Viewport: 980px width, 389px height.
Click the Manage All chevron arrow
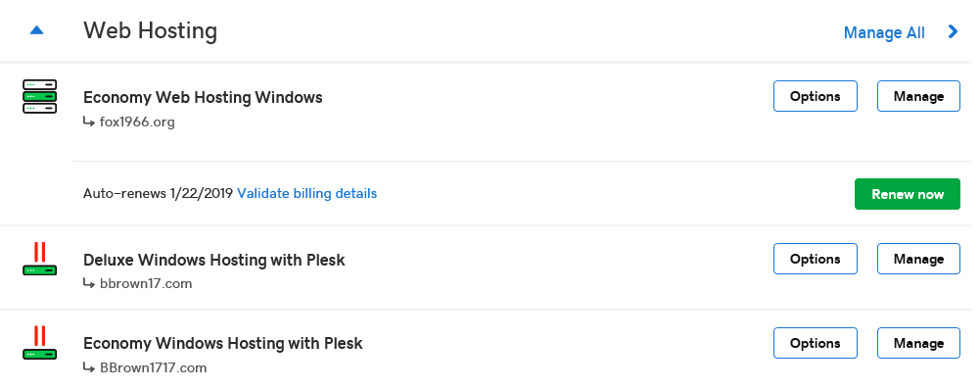point(954,31)
